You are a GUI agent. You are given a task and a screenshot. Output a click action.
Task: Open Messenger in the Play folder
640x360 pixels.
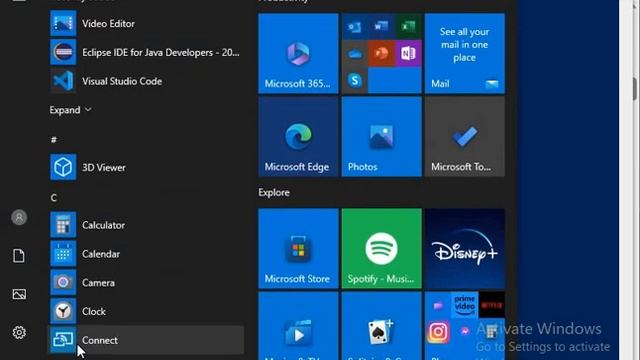464,331
